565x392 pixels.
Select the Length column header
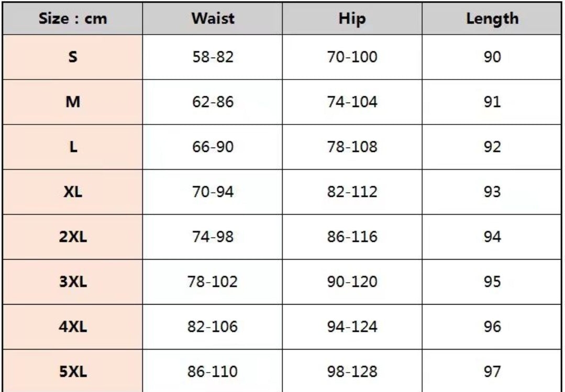coord(492,19)
